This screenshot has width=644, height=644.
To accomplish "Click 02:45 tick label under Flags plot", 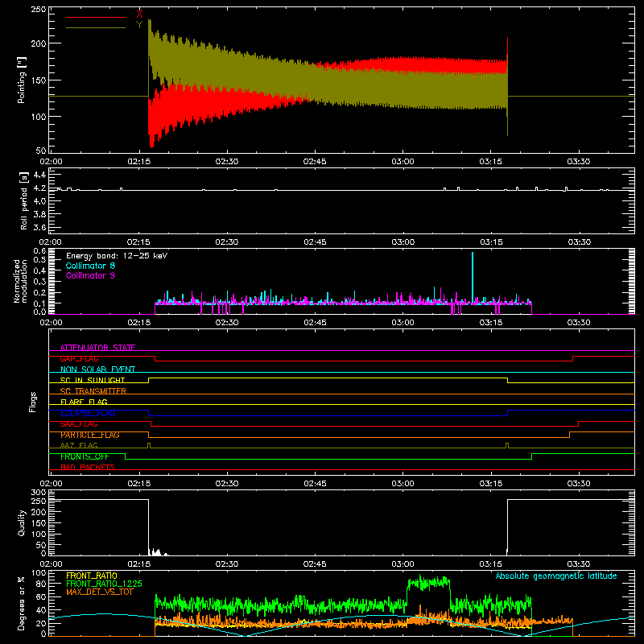I will pos(315,484).
